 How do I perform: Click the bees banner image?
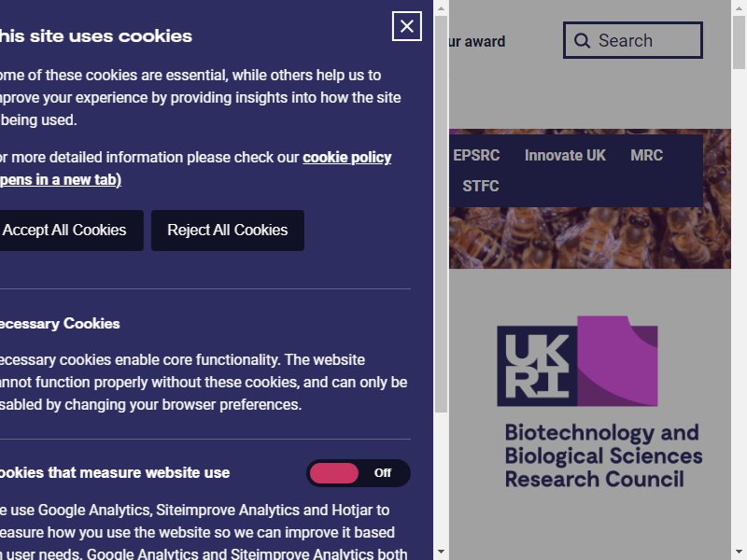590,238
